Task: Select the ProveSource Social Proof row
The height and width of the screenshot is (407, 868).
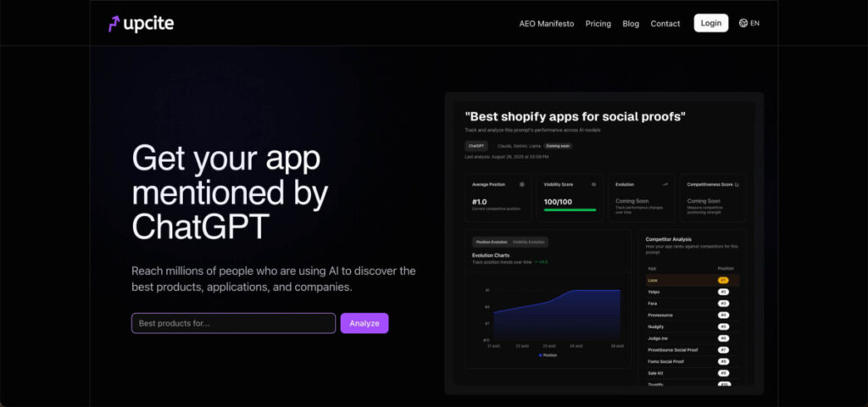Action: point(692,350)
